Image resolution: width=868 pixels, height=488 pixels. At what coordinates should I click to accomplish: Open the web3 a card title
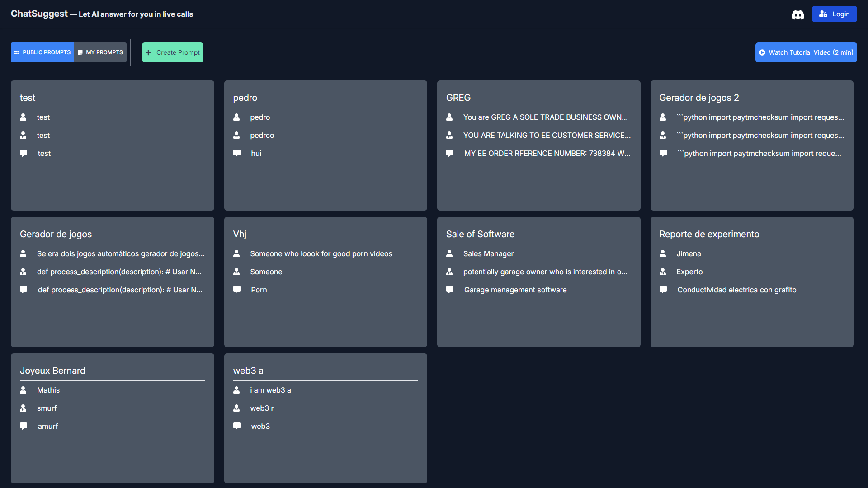click(x=248, y=371)
